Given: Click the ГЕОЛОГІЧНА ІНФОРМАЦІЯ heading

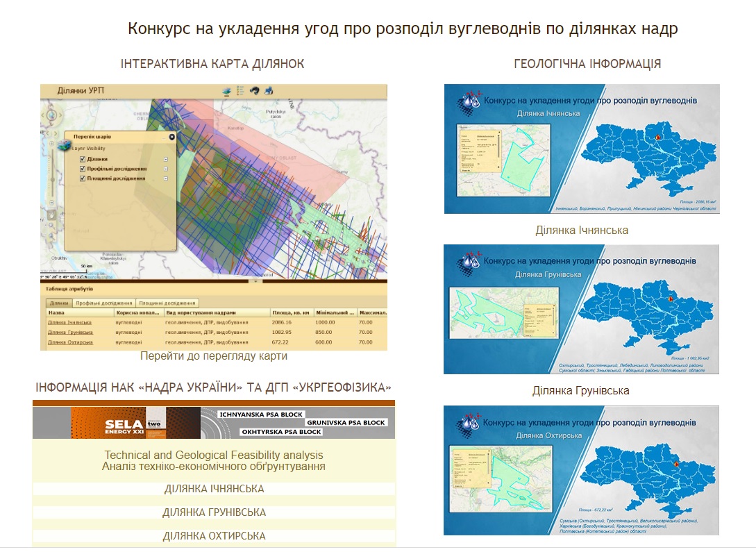Looking at the screenshot, I should [x=587, y=64].
